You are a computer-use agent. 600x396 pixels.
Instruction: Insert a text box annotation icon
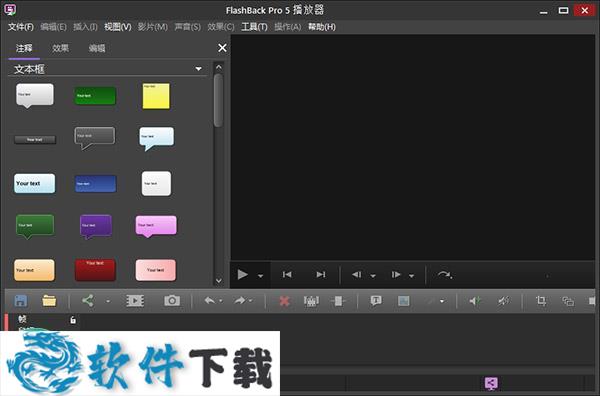(376, 301)
